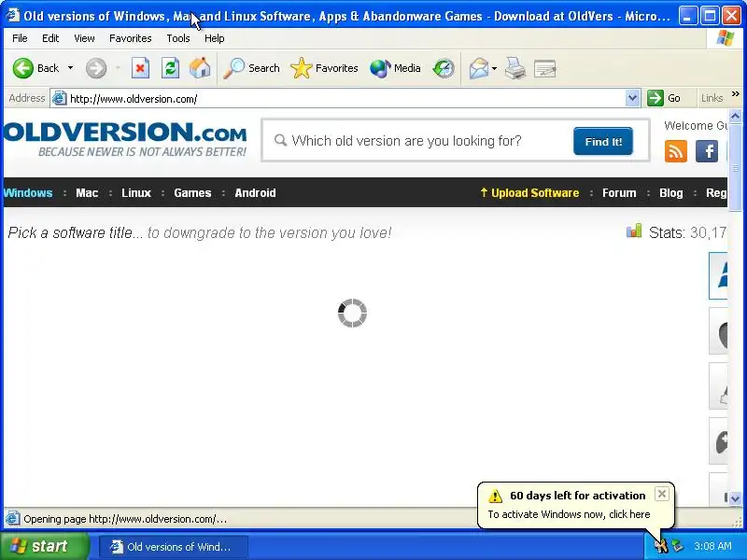Click the address bar URL field
The width and height of the screenshot is (747, 560).
345,99
